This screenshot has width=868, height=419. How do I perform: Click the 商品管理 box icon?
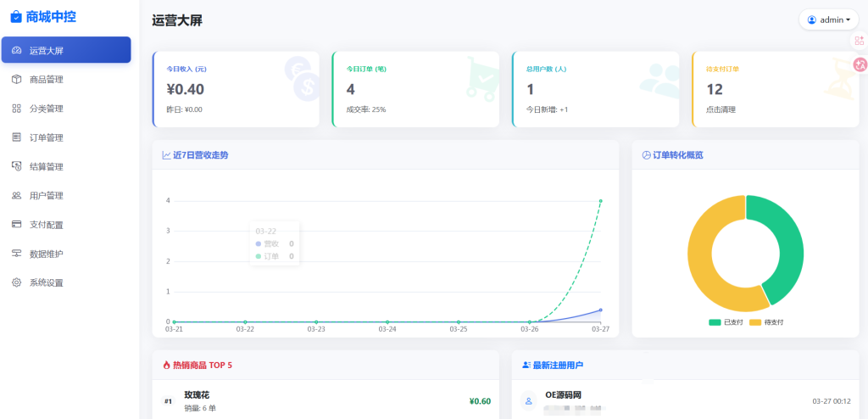(x=17, y=80)
